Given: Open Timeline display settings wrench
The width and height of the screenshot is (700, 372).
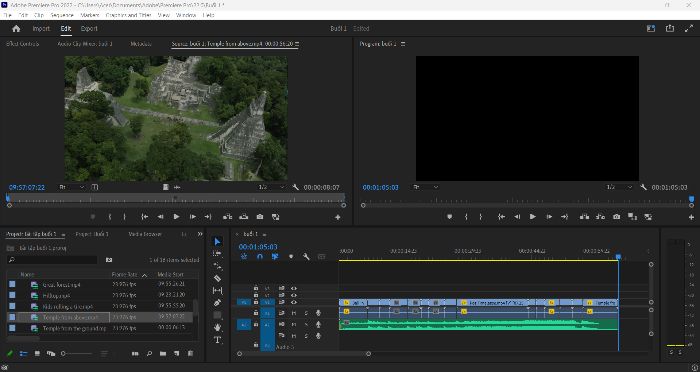Looking at the screenshot, I should coord(306,256).
